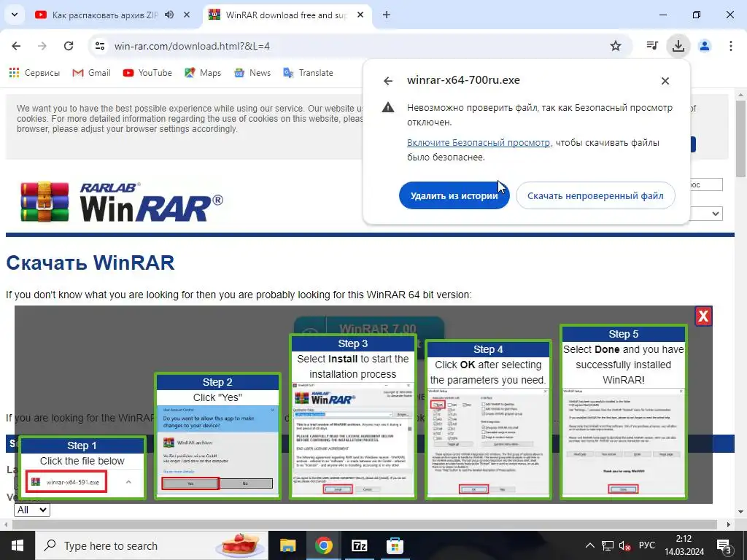747x560 pixels.
Task: Open the Translate bookmark
Action: click(x=309, y=73)
